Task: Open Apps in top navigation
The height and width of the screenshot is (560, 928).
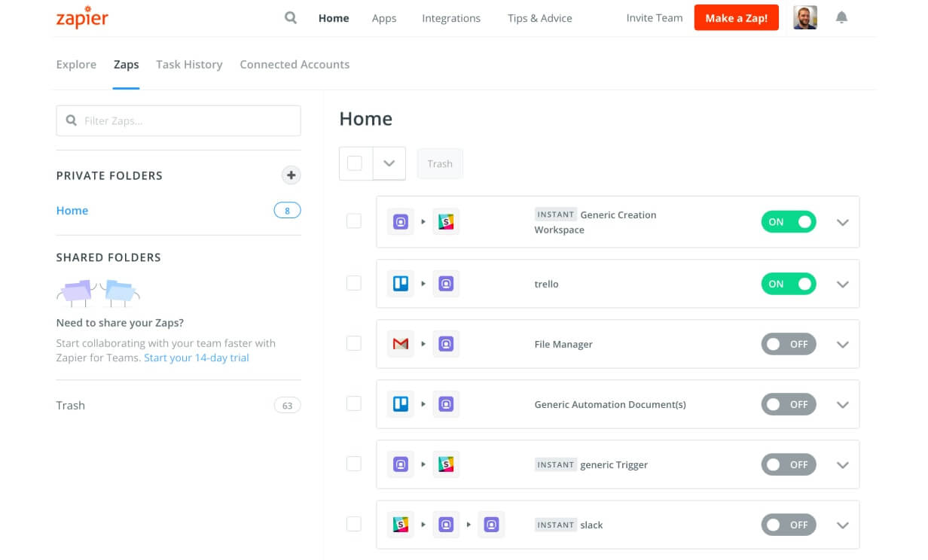Action: tap(384, 18)
